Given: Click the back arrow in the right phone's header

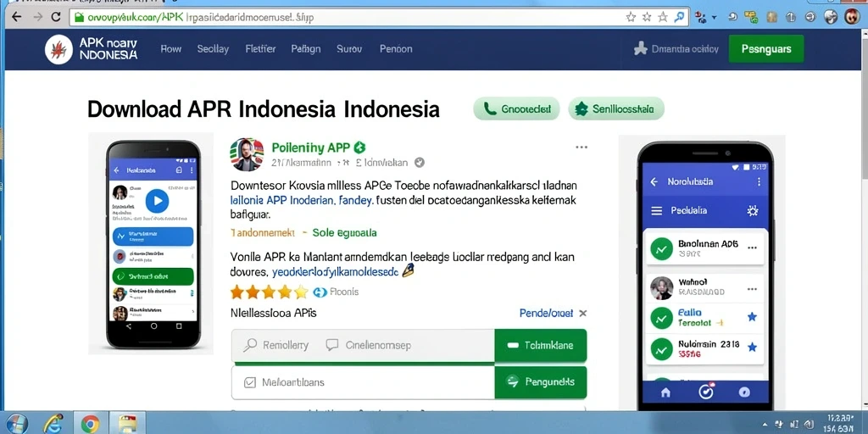Looking at the screenshot, I should pyautogui.click(x=654, y=181).
